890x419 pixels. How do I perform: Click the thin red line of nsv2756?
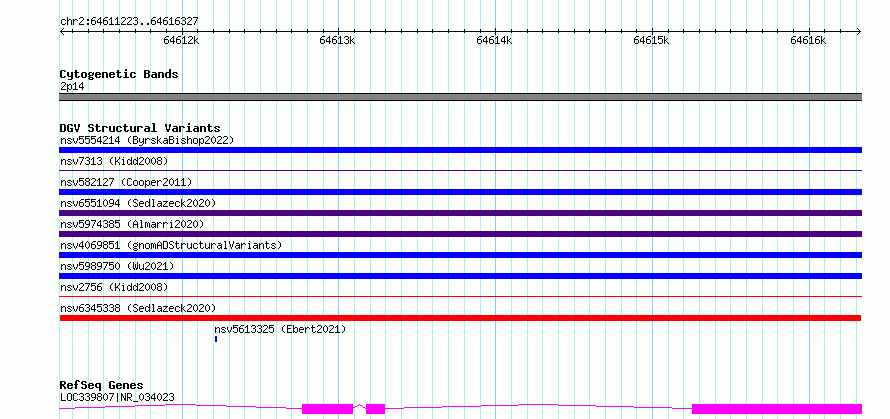pyautogui.click(x=461, y=296)
